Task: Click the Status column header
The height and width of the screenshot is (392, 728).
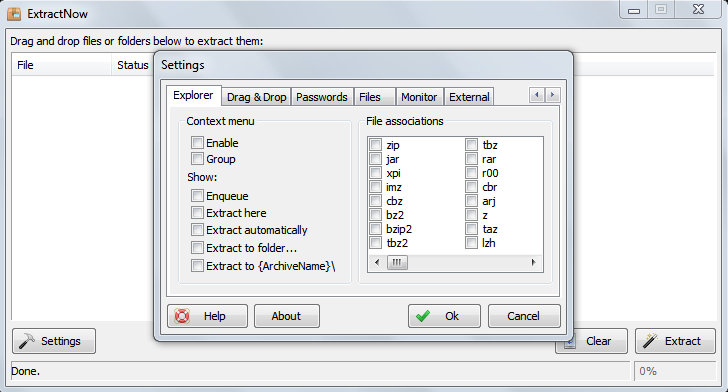Action: point(132,65)
